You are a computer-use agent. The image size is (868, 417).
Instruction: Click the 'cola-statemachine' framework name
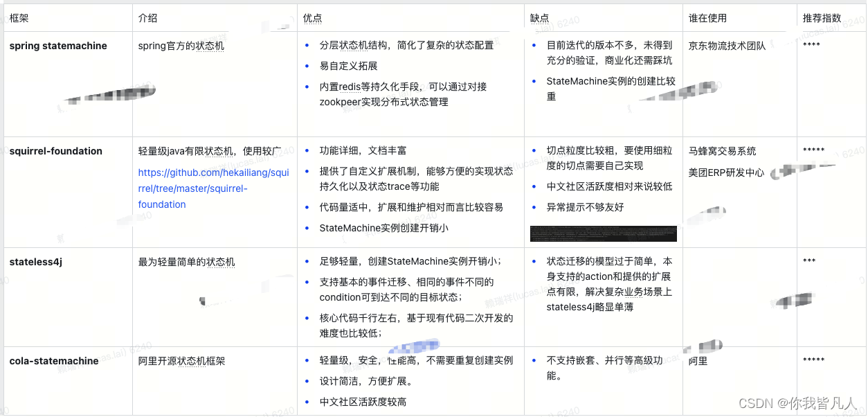click(x=55, y=361)
